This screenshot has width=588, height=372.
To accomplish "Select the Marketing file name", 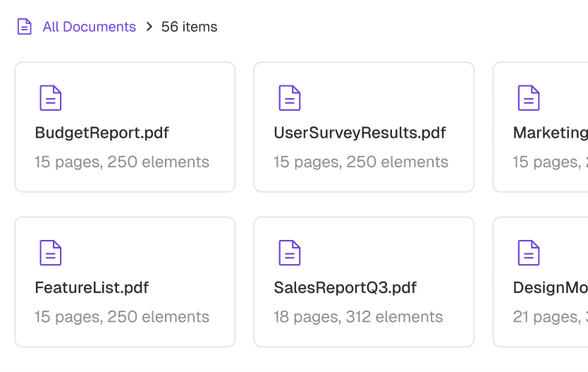I will (x=551, y=133).
